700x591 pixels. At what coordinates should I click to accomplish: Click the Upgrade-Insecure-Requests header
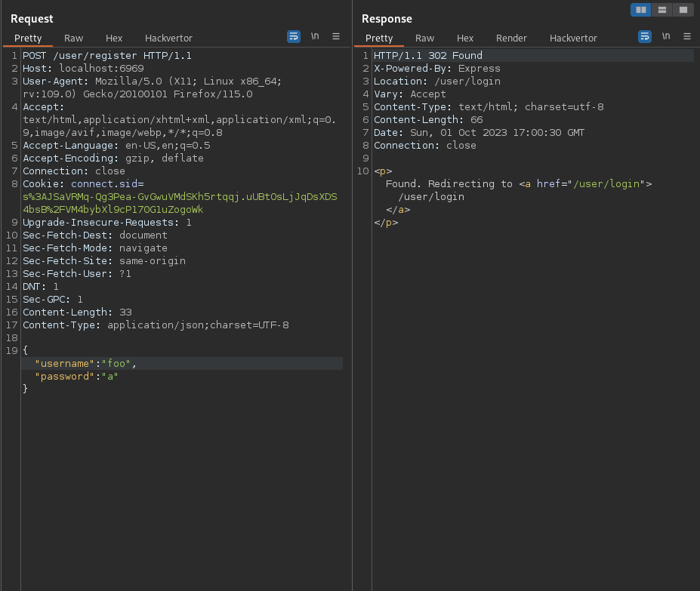tap(107, 223)
